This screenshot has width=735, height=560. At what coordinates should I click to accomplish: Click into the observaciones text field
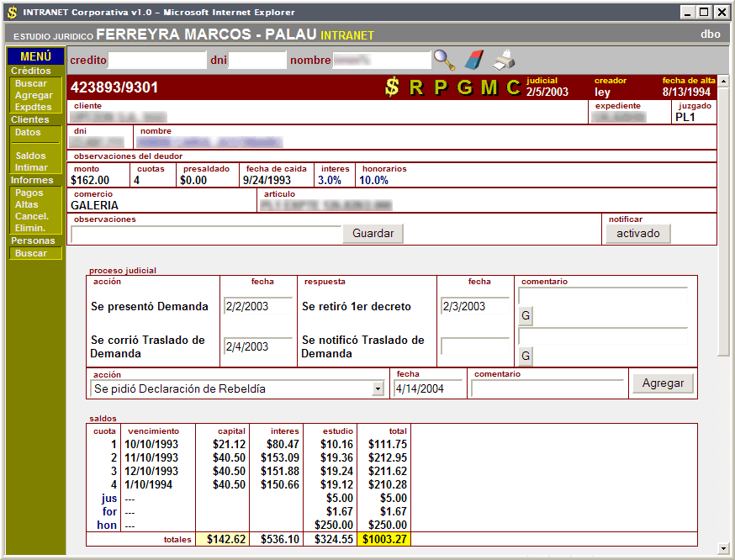pyautogui.click(x=206, y=235)
